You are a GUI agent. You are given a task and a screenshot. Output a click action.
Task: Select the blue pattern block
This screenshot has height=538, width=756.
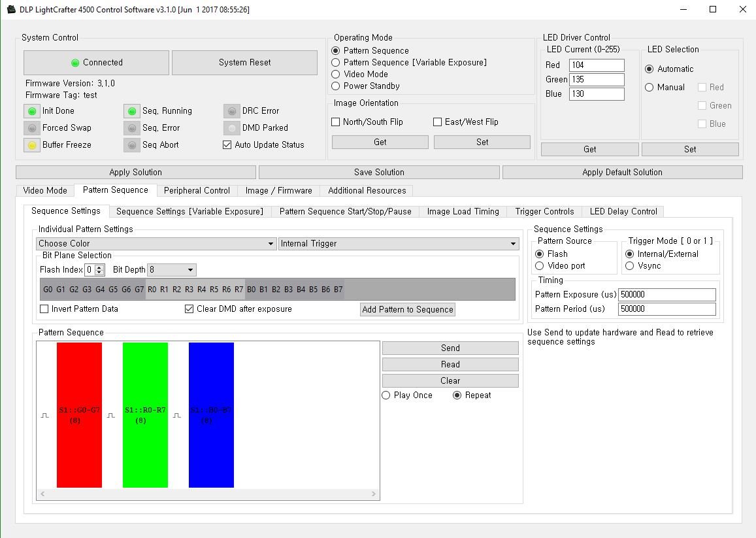pos(211,415)
